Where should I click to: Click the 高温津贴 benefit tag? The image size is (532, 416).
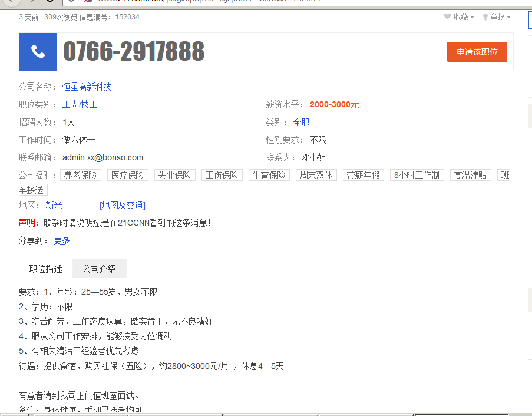[470, 175]
